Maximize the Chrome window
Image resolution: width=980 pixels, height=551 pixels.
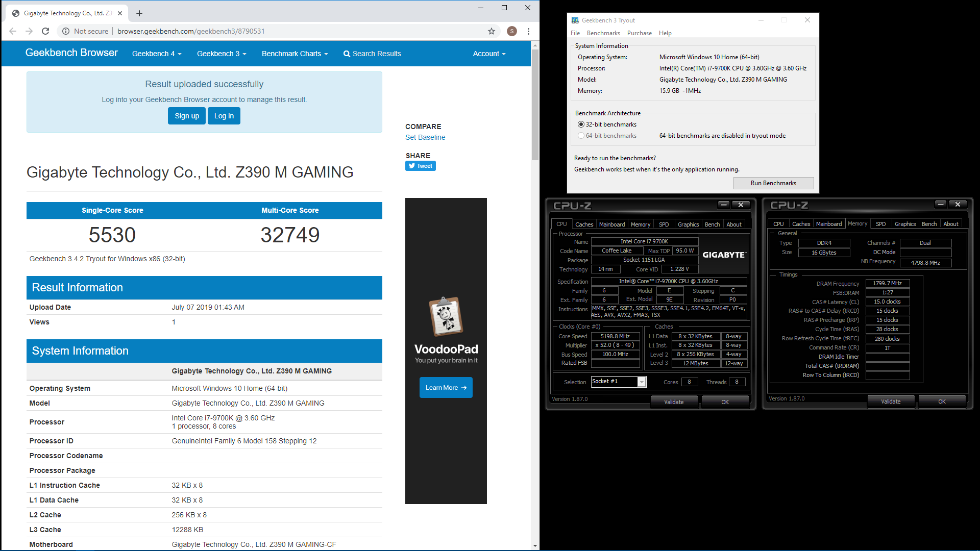(x=504, y=8)
